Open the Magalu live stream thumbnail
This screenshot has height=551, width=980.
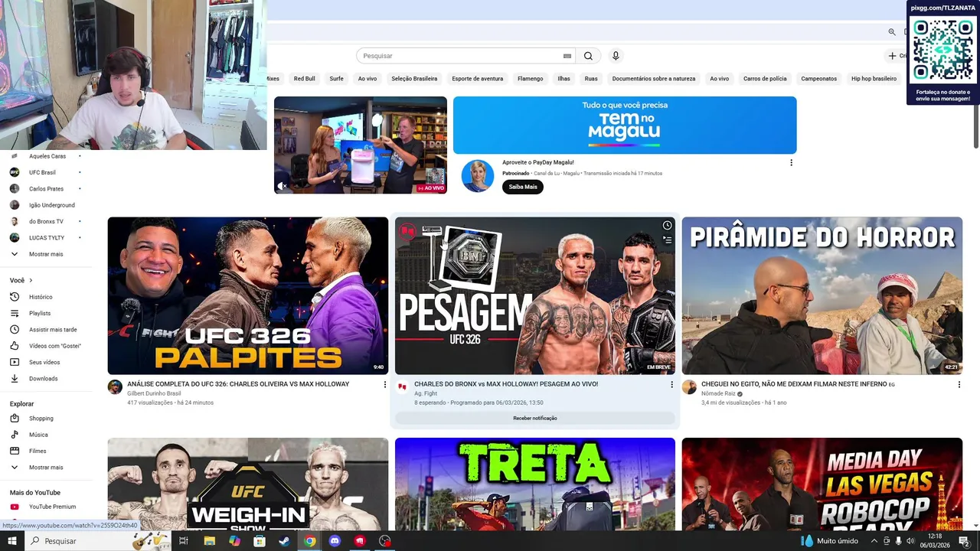[361, 145]
